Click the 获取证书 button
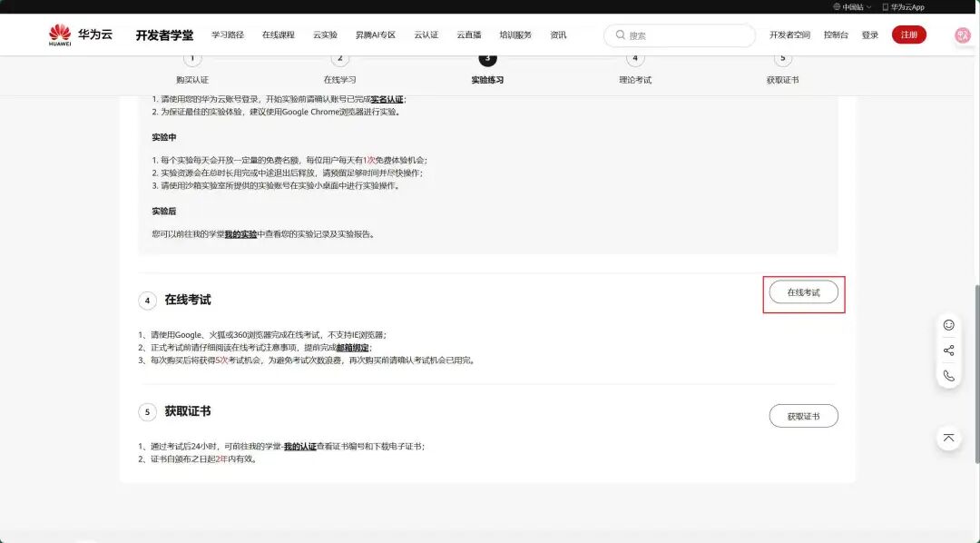The height and width of the screenshot is (543, 980). pyautogui.click(x=803, y=416)
